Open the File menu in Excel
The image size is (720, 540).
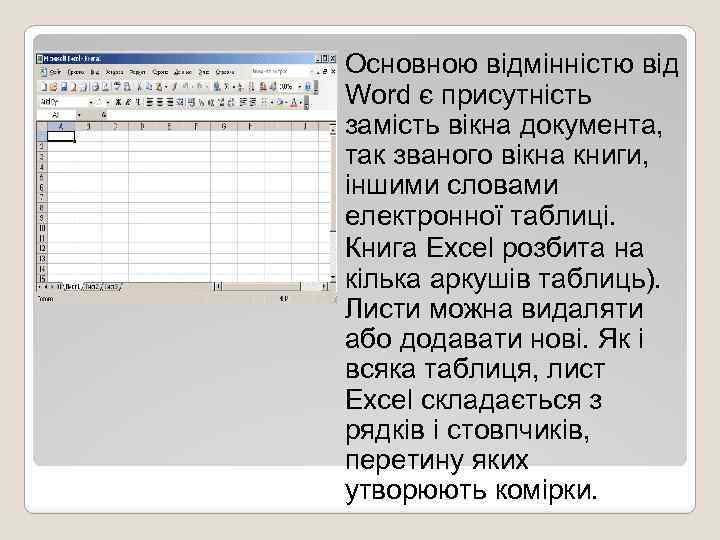[55, 72]
